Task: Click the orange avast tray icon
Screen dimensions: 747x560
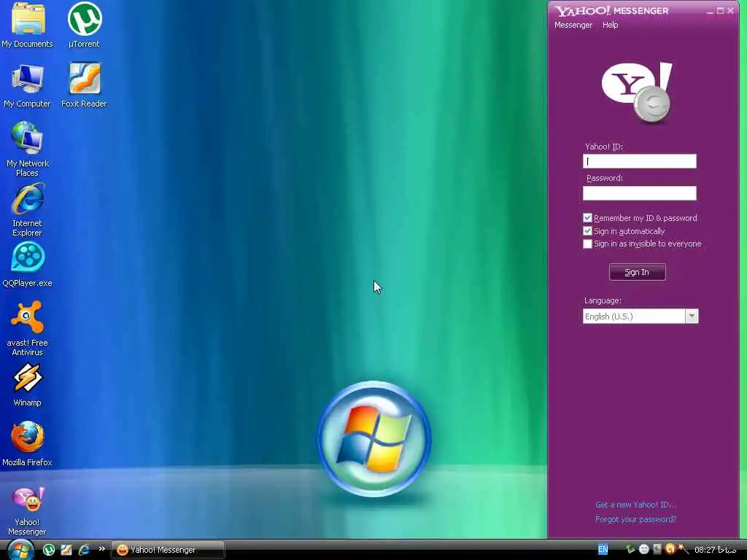Action: [x=670, y=549]
